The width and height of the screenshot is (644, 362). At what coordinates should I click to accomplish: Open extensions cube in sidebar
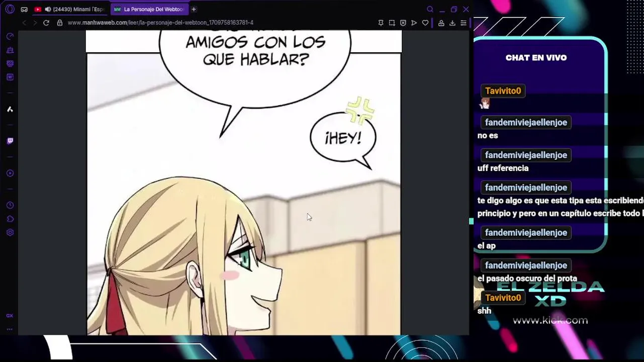[x=10, y=219]
